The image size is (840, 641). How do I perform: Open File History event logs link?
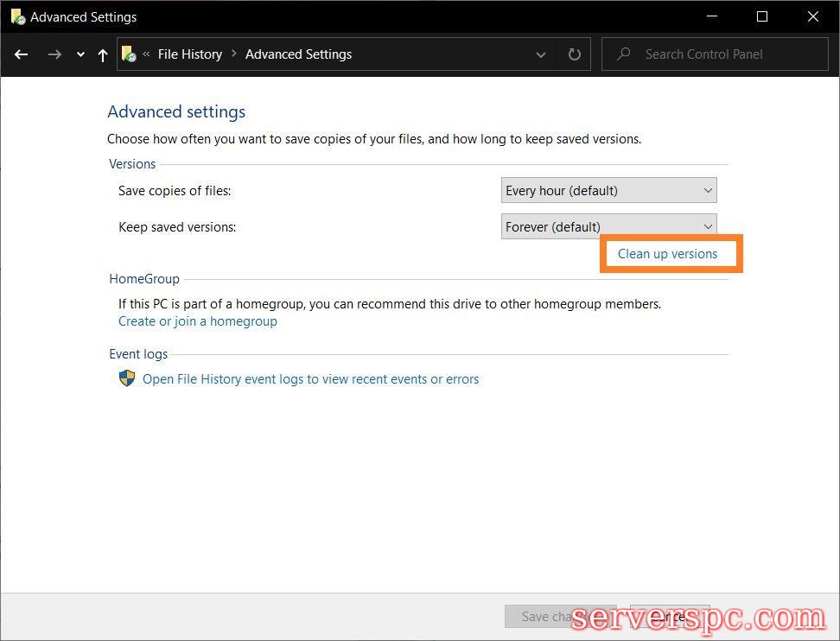[310, 379]
